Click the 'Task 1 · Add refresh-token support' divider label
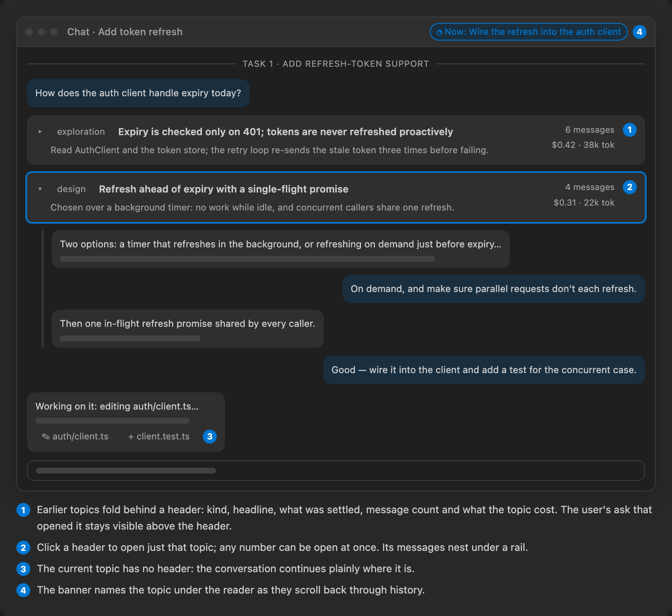Image resolution: width=672 pixels, height=616 pixels. click(336, 64)
